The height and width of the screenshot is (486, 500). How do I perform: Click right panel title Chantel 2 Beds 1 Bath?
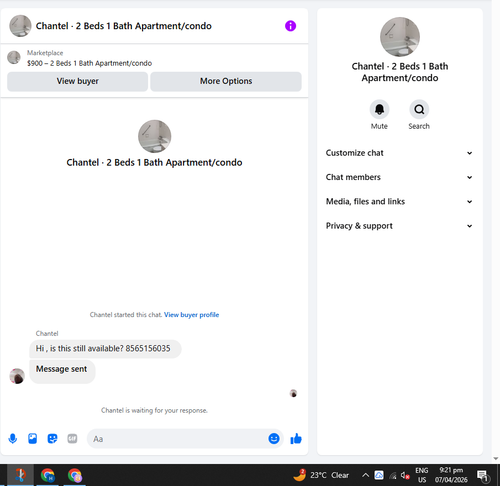tap(400, 72)
